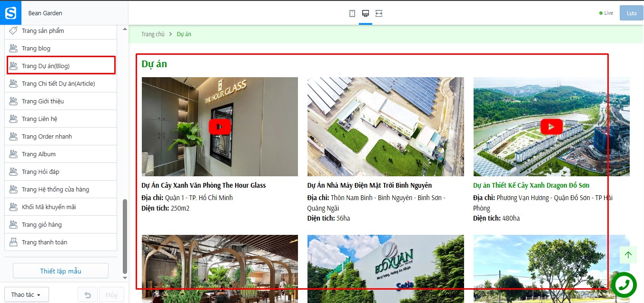
Task: Select Trang sản phẩm in sidebar
Action: pos(61,30)
